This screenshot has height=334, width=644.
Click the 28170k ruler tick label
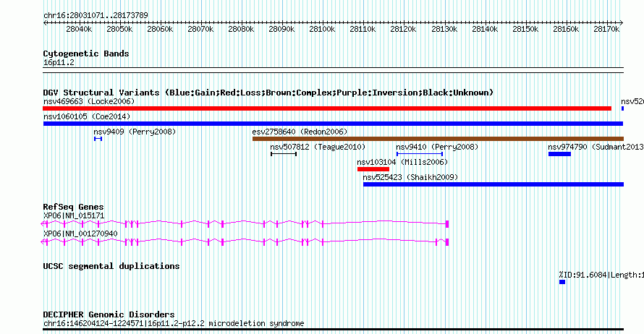[x=606, y=30]
